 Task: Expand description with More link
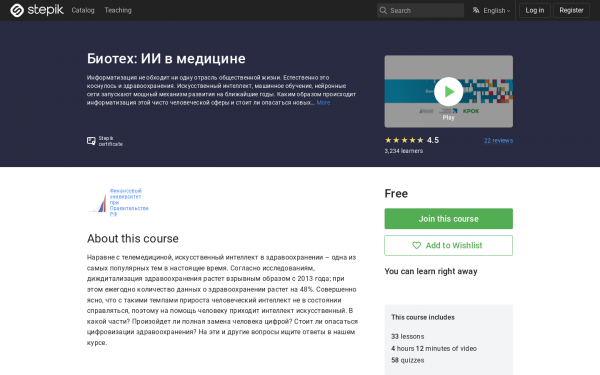323,103
